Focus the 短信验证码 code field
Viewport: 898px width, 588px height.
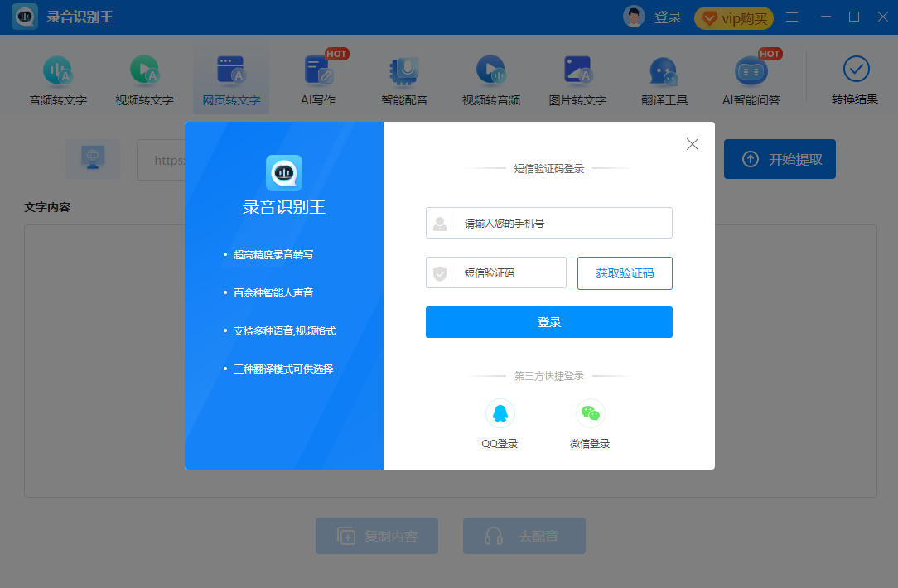[x=496, y=272]
